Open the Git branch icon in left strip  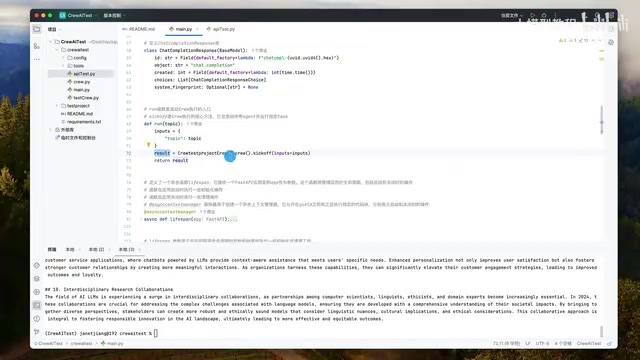37,332
